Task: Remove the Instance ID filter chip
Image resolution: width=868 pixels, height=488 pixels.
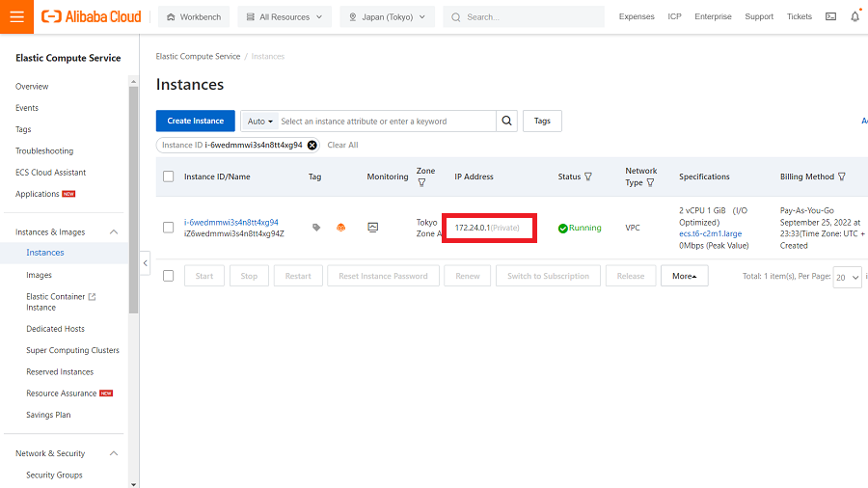Action: coord(312,145)
